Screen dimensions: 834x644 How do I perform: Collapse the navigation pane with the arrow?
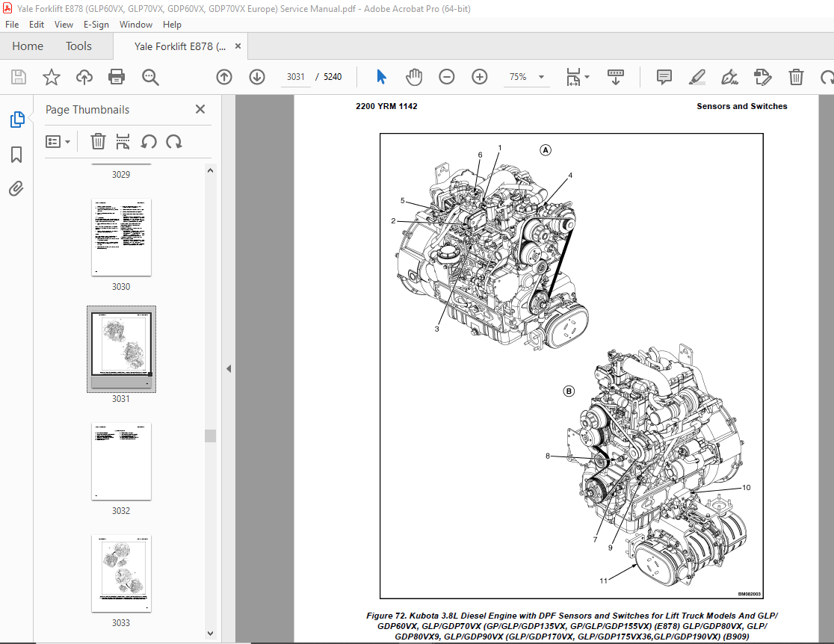click(229, 368)
